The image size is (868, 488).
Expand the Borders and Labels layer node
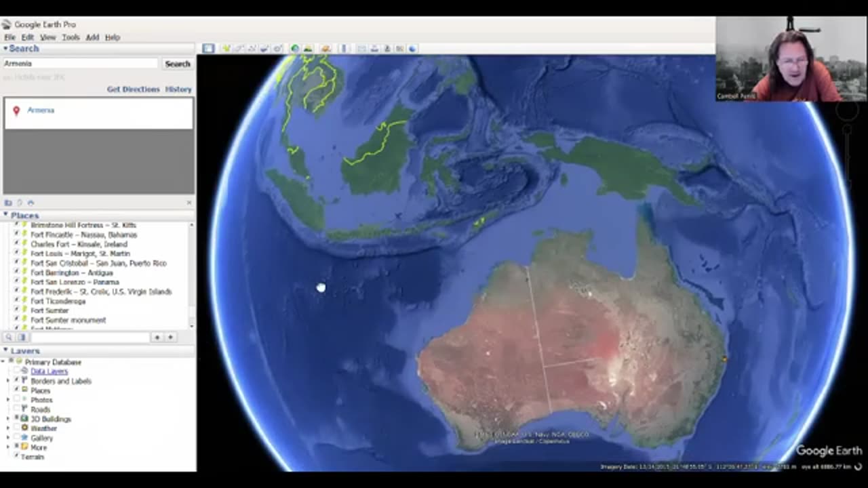[x=7, y=381]
